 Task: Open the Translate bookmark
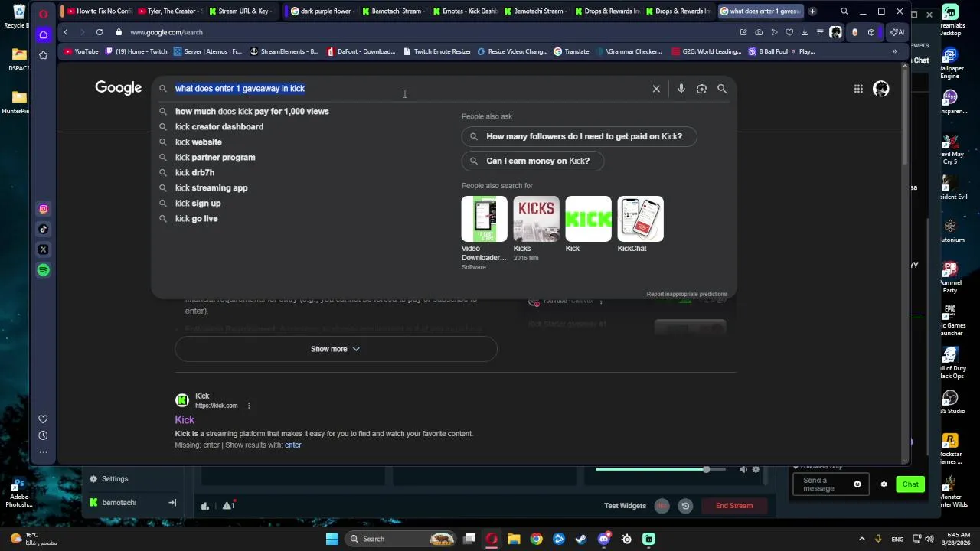tap(571, 51)
